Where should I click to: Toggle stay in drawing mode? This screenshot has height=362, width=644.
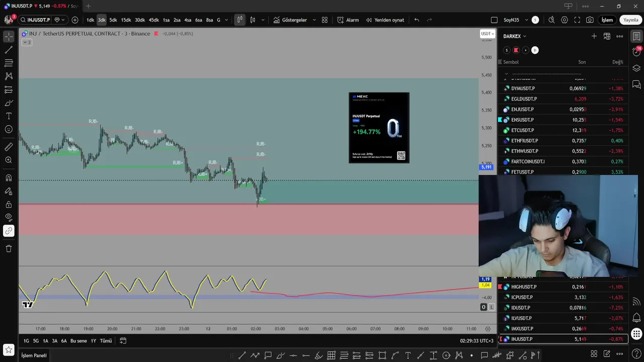point(9,191)
